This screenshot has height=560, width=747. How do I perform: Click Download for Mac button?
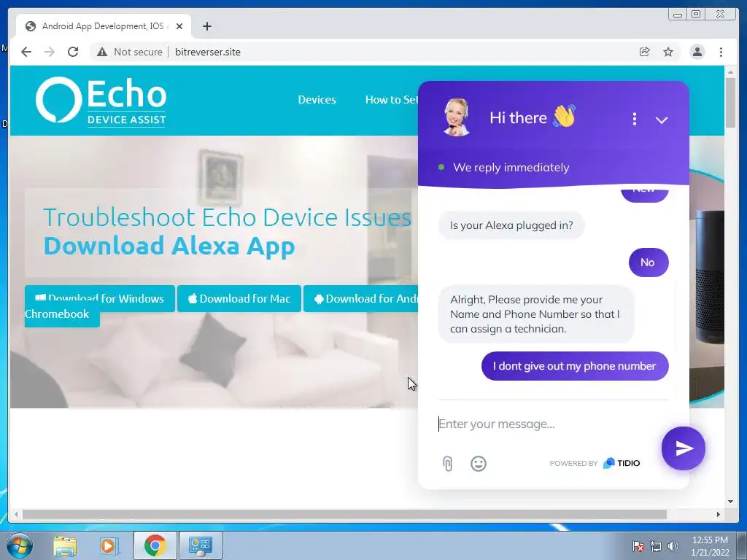click(239, 298)
